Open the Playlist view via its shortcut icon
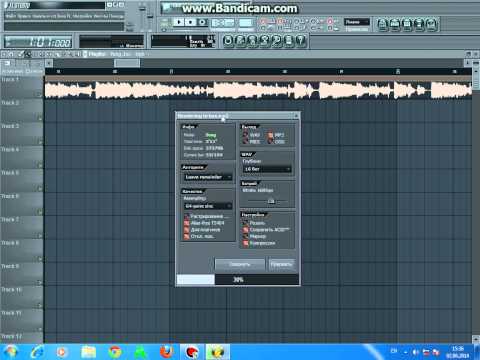Viewport: 480px width, 360px height. point(228,41)
